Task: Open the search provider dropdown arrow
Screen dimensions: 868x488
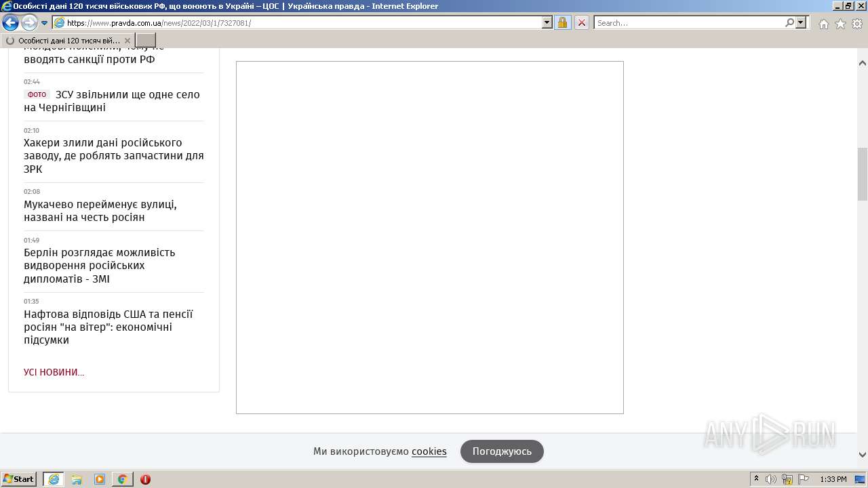Action: (802, 23)
